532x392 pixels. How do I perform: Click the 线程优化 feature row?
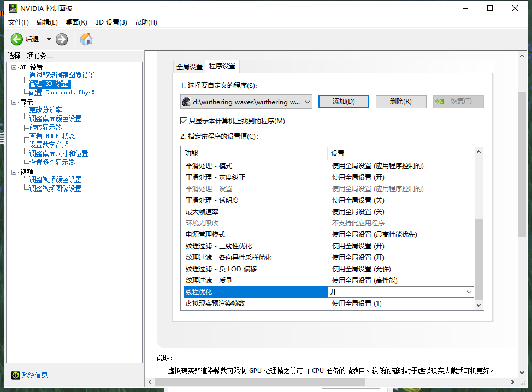(256, 292)
